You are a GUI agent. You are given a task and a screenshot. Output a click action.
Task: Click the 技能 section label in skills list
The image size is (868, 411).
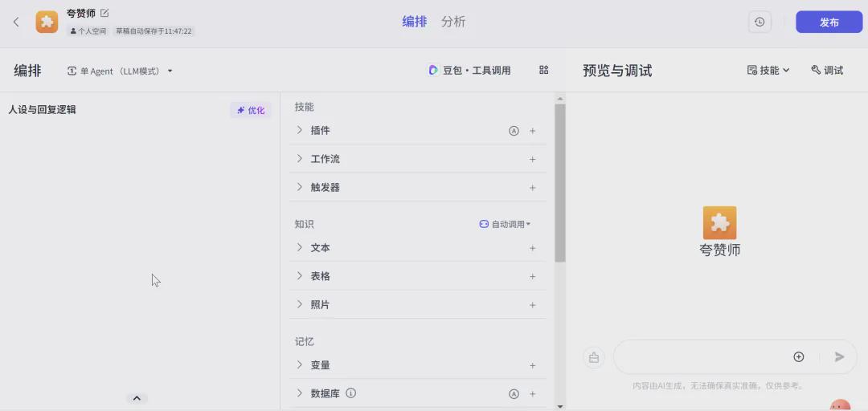click(305, 107)
